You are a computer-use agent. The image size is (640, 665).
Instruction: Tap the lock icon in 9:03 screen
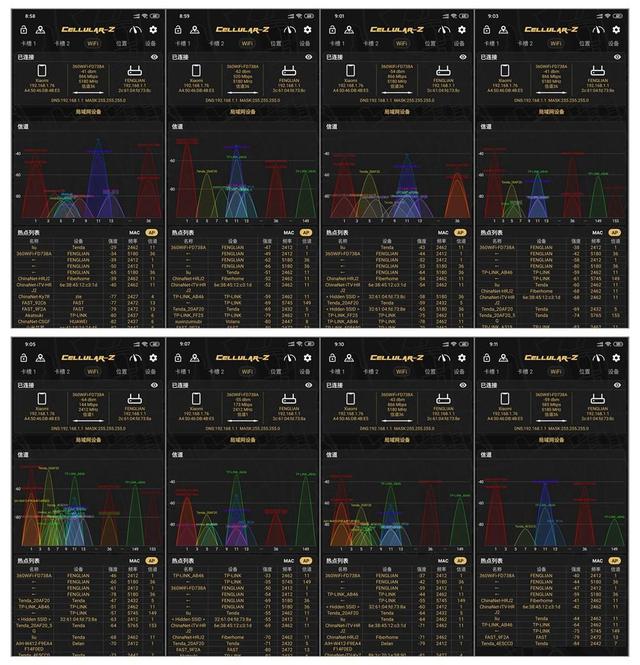coord(487,30)
